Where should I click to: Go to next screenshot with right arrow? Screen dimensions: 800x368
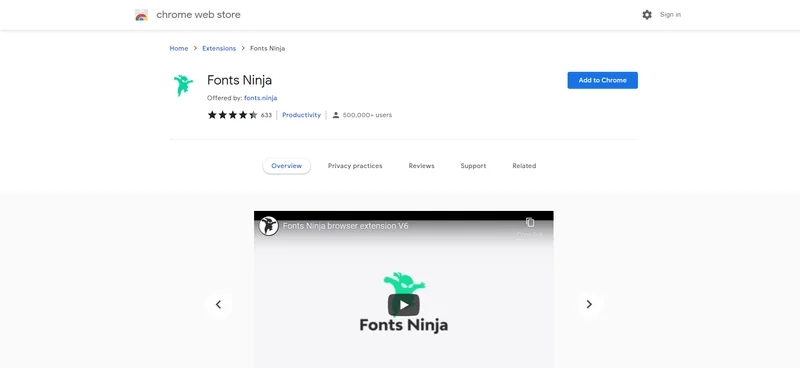coord(589,305)
